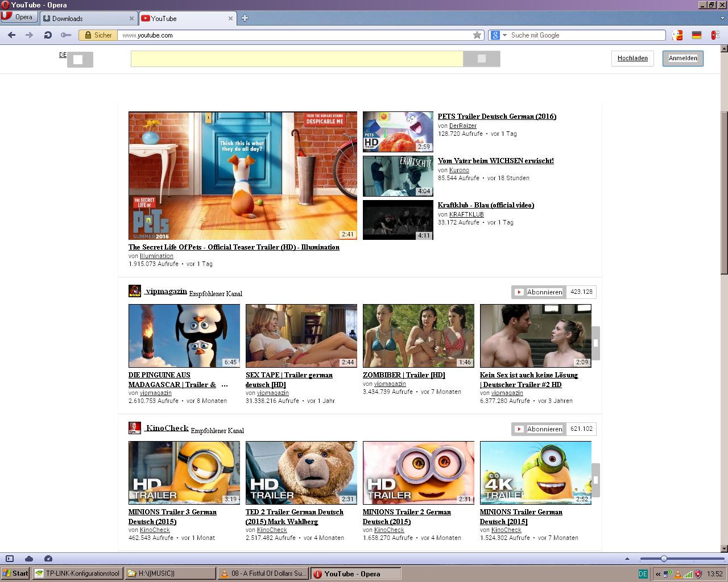This screenshot has height=582, width=728.
Task: Switch to TP-LINK-Konfigurationstool taskbar window
Action: (x=77, y=573)
